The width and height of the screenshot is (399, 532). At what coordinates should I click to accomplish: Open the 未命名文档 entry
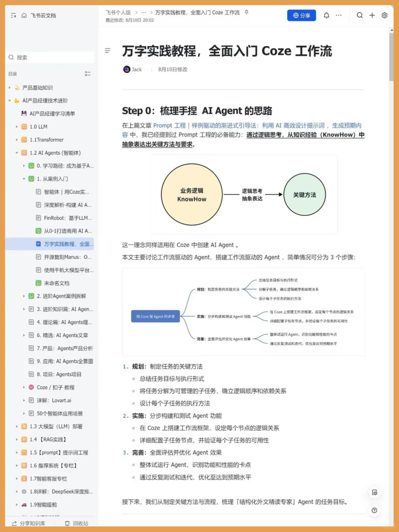point(57,283)
